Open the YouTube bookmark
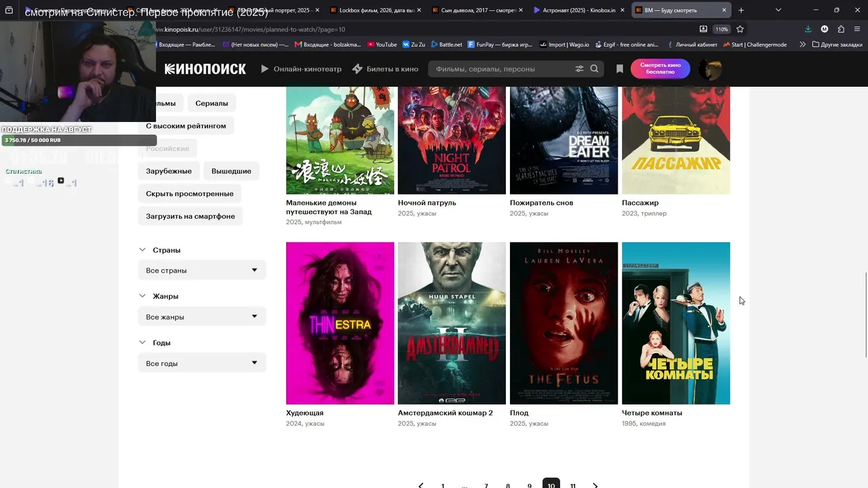 382,45
